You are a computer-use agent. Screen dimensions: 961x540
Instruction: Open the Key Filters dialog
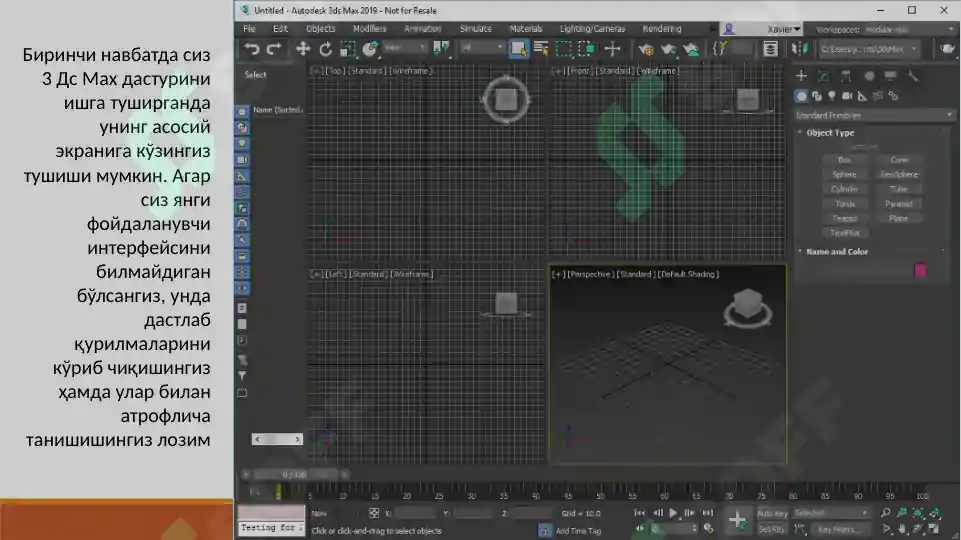point(839,529)
